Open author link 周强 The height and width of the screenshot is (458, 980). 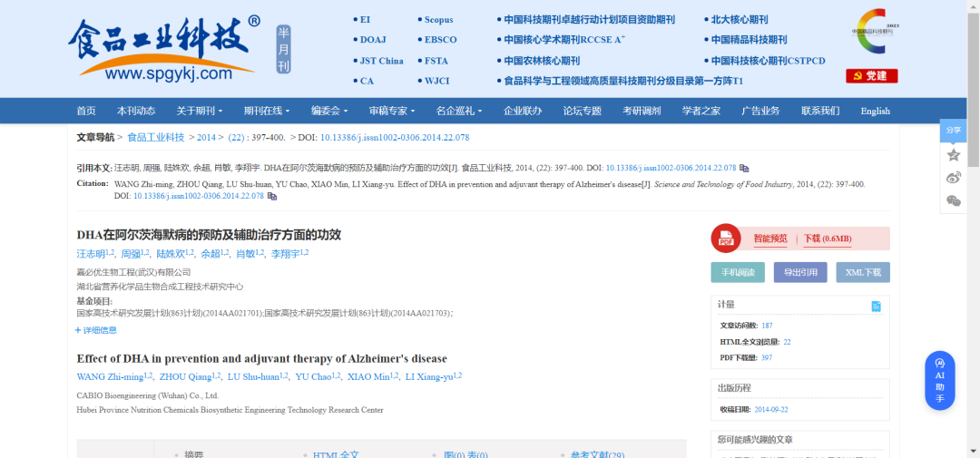131,254
